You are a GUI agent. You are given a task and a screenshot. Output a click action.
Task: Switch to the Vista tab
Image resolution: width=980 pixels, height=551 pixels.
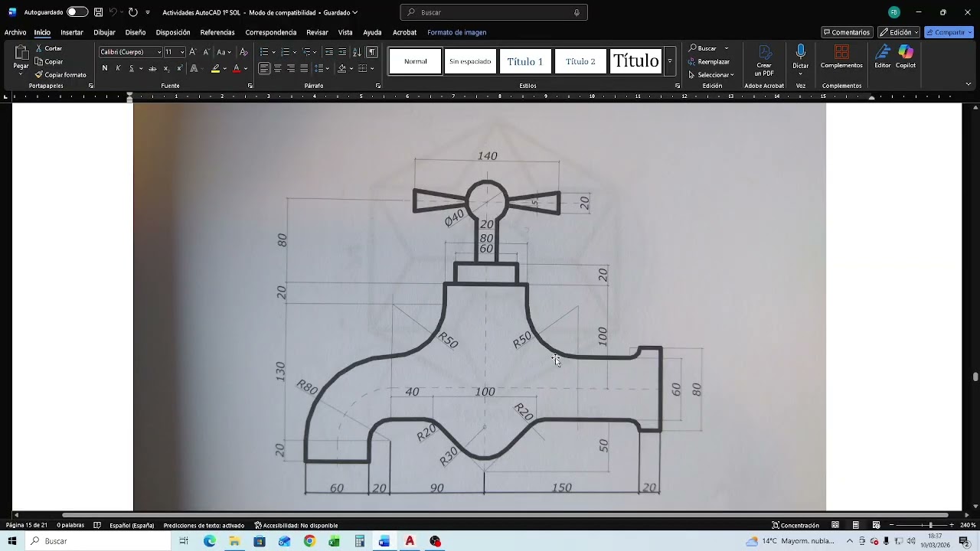point(345,32)
